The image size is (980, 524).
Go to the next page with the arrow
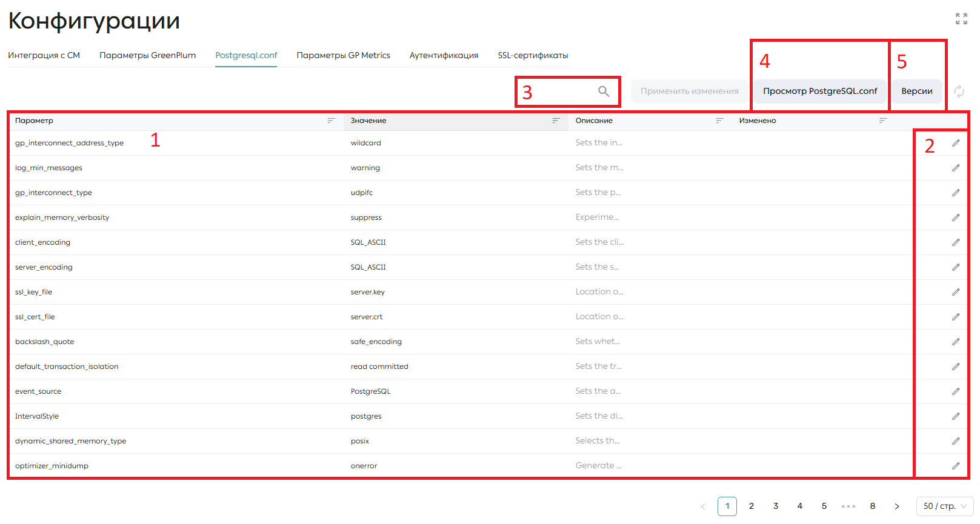click(x=897, y=506)
